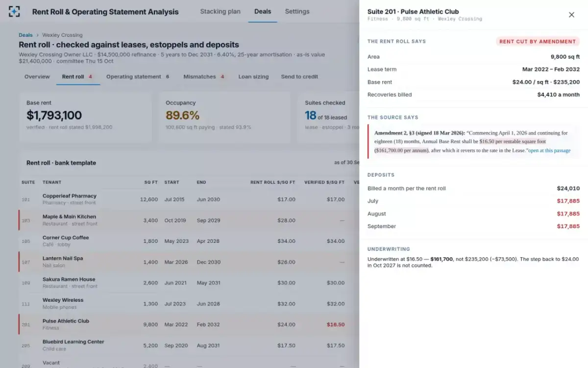Close the Suite 201 detail panel
The width and height of the screenshot is (588, 368).
click(x=571, y=15)
